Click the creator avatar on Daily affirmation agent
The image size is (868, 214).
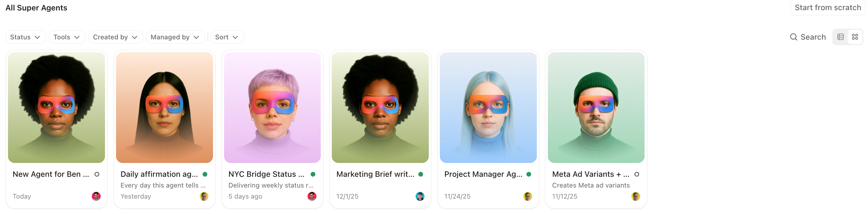[x=204, y=196]
